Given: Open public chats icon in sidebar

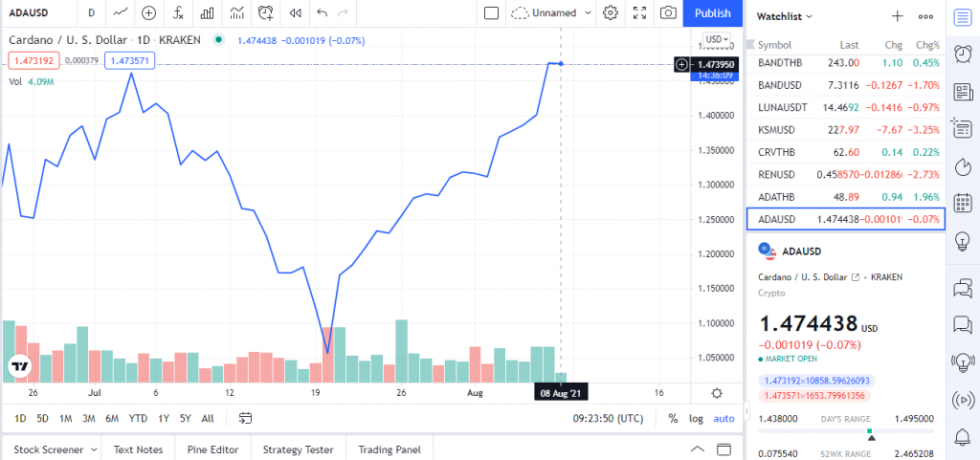Looking at the screenshot, I should click(963, 288).
